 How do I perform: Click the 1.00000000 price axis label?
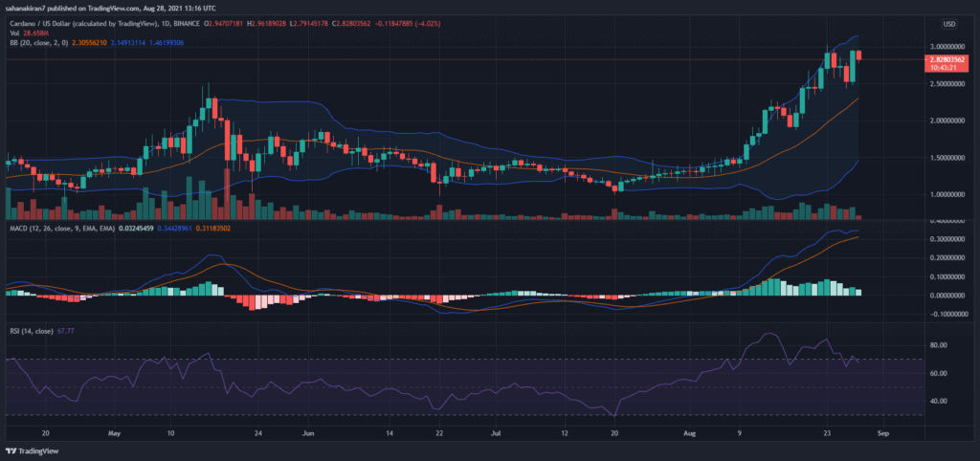click(x=946, y=195)
